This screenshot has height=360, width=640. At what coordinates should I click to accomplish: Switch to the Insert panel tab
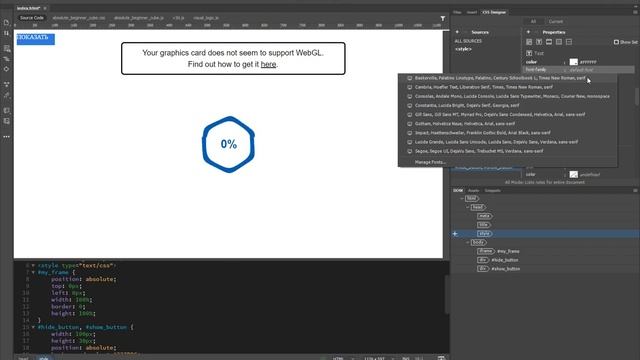[x=472, y=12]
